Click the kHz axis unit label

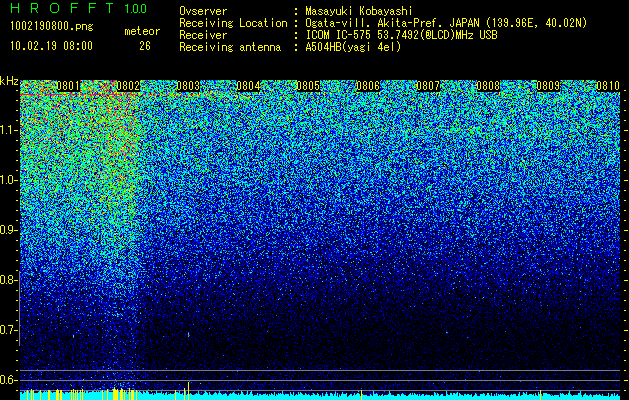click(9, 81)
